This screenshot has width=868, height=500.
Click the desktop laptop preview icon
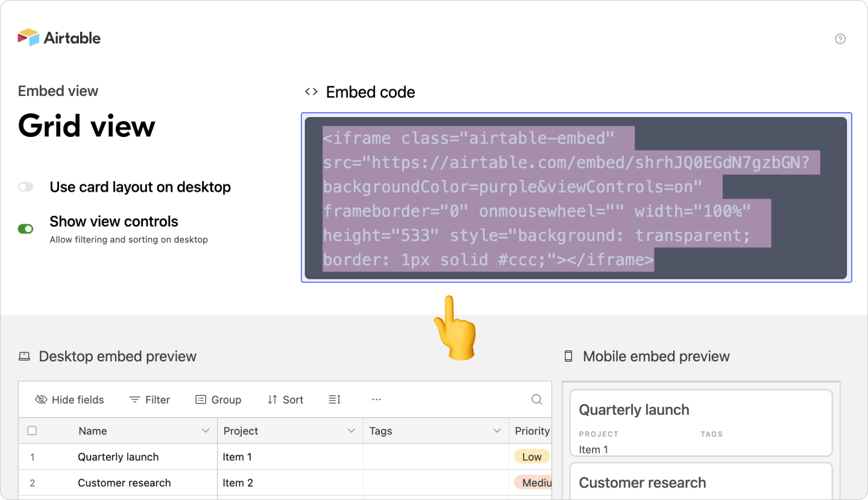[x=24, y=356]
